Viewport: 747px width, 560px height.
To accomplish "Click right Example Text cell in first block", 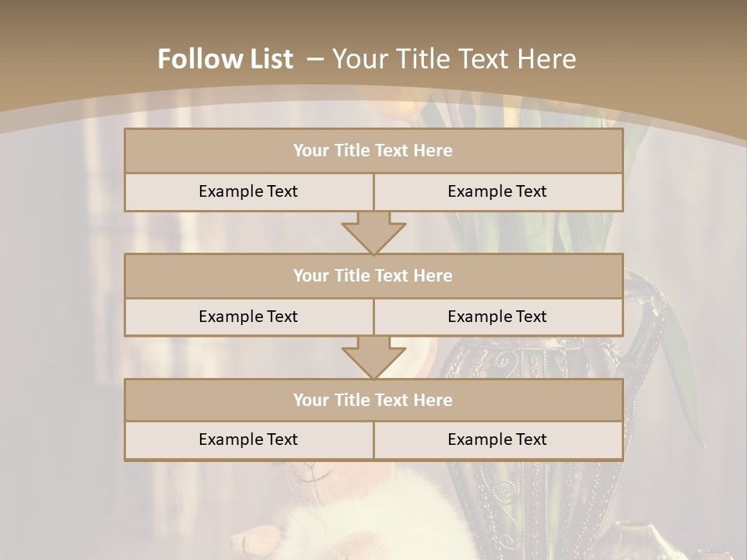I will pos(497,191).
